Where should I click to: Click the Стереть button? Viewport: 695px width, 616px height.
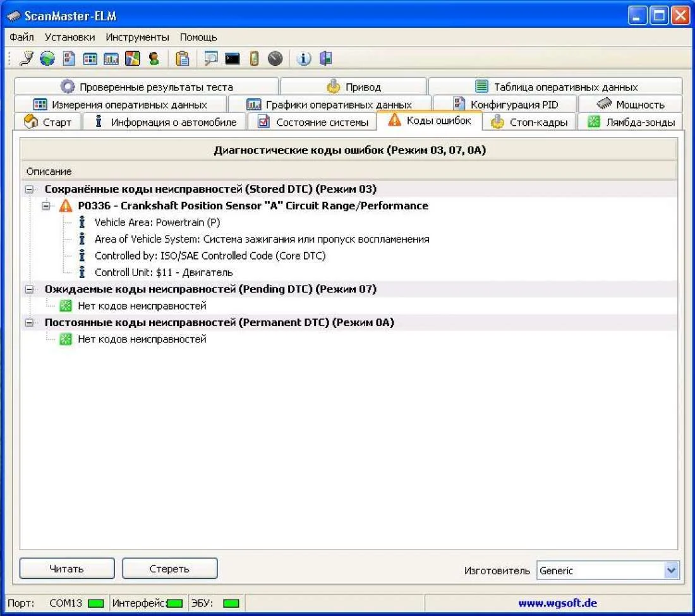point(170,569)
